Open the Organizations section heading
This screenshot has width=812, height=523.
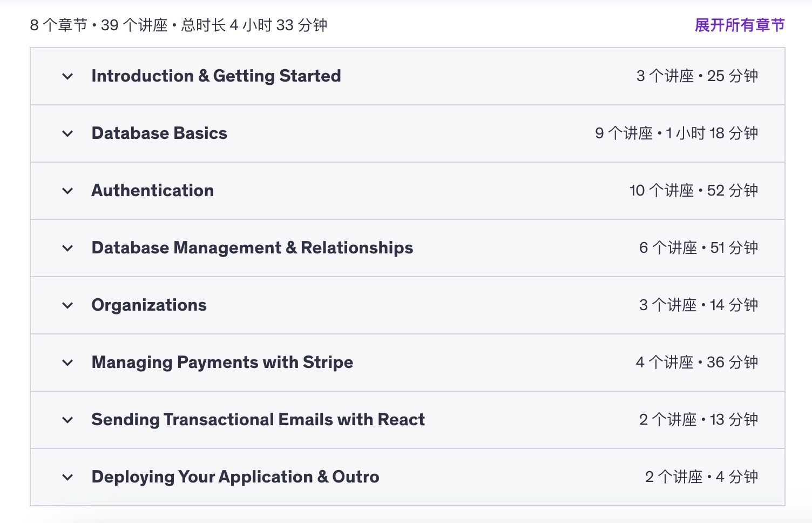149,305
